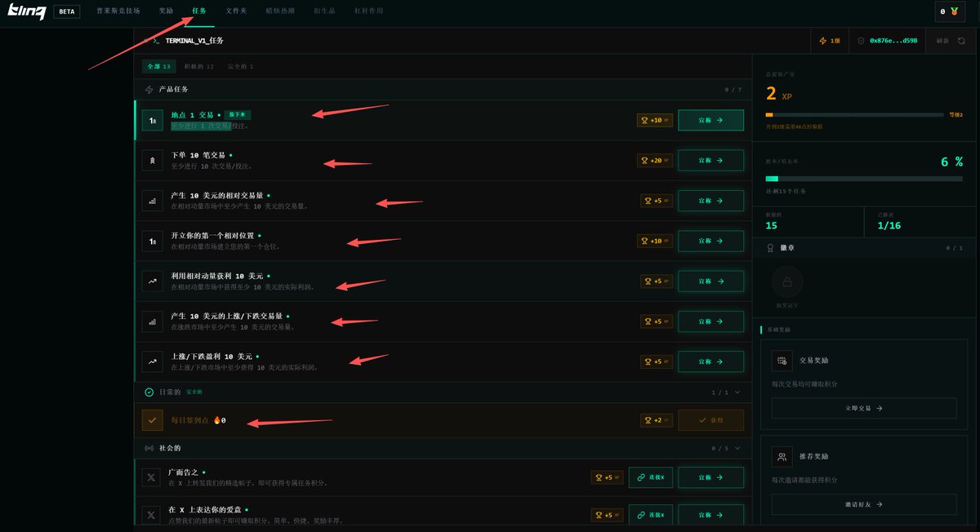Click the X icon of 广而告之 task

(151, 477)
